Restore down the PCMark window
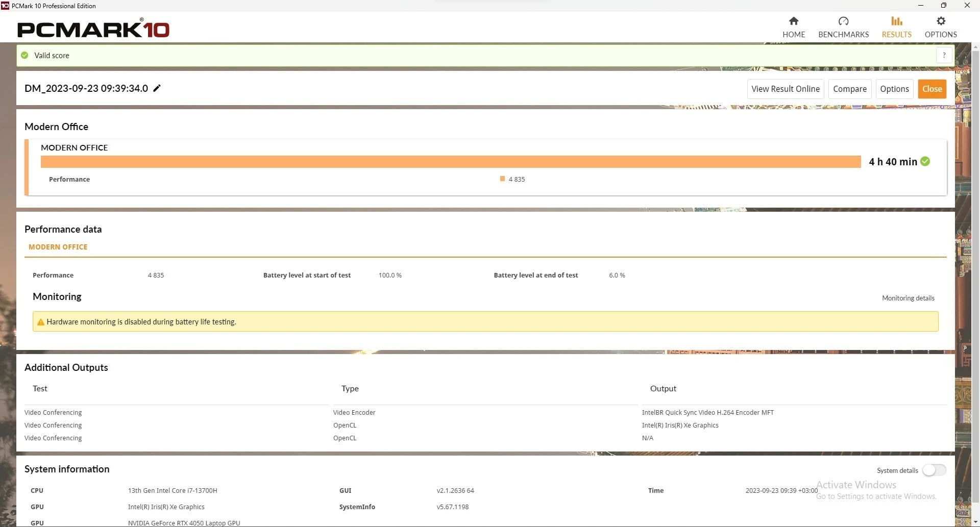The image size is (980, 527). tap(943, 6)
